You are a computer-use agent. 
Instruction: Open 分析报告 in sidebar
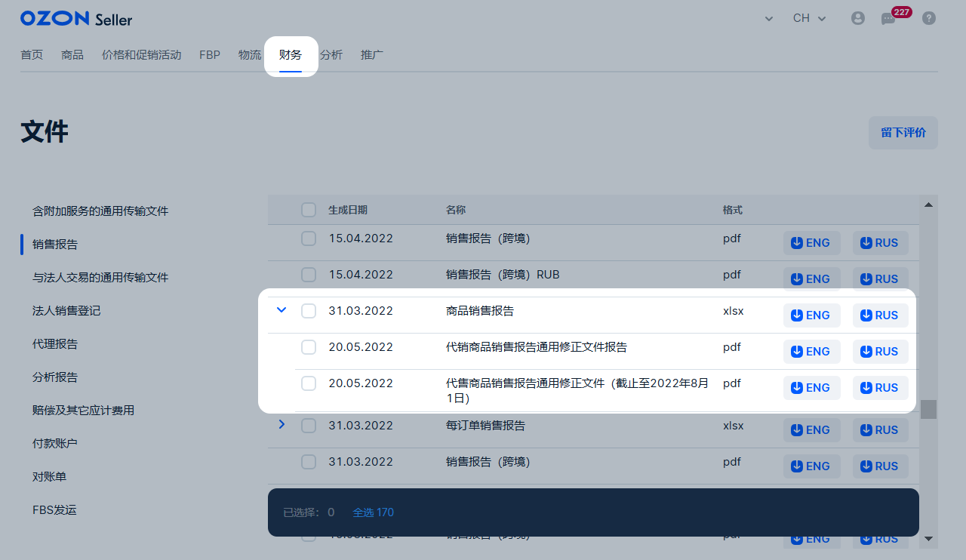[x=55, y=377]
